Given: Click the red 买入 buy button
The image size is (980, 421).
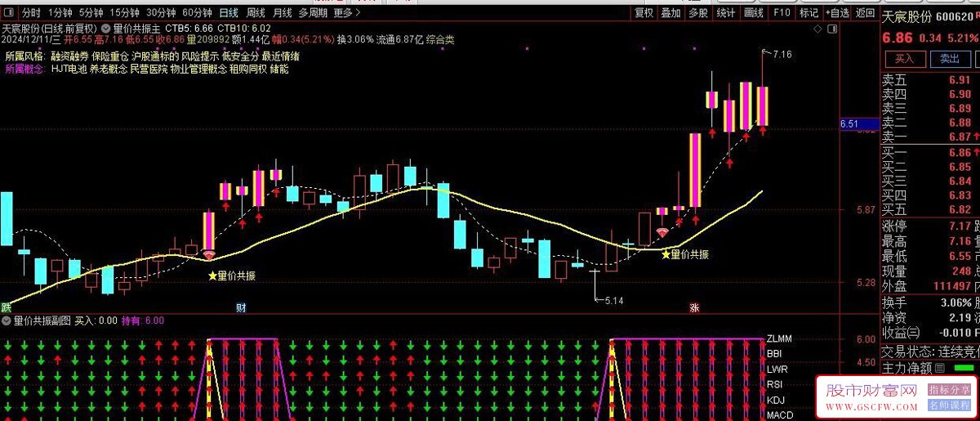Looking at the screenshot, I should pyautogui.click(x=904, y=59).
